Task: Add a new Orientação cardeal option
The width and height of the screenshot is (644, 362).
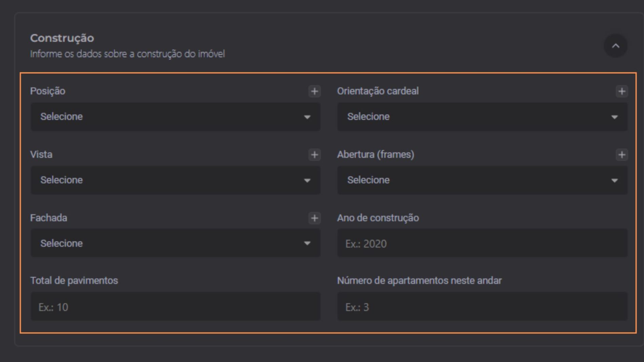Action: (x=622, y=91)
